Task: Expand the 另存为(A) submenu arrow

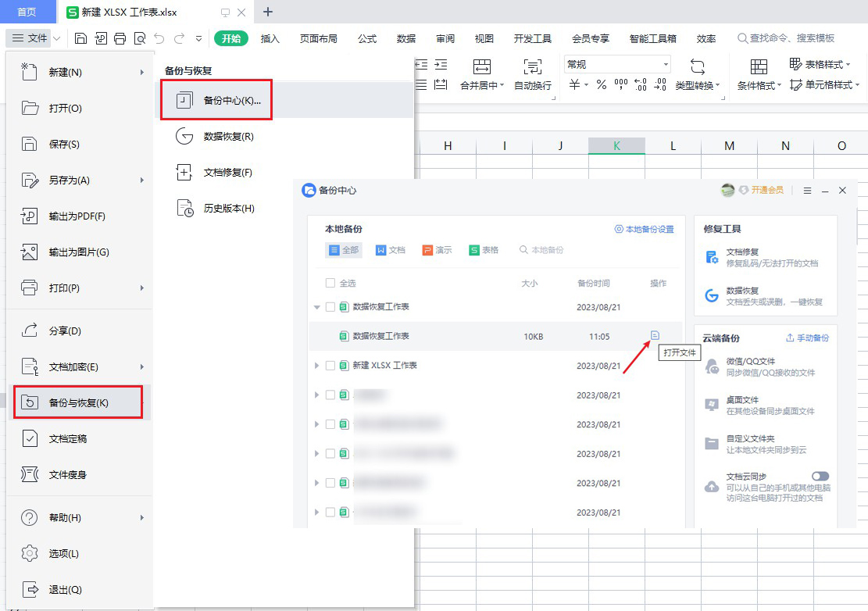Action: [142, 180]
